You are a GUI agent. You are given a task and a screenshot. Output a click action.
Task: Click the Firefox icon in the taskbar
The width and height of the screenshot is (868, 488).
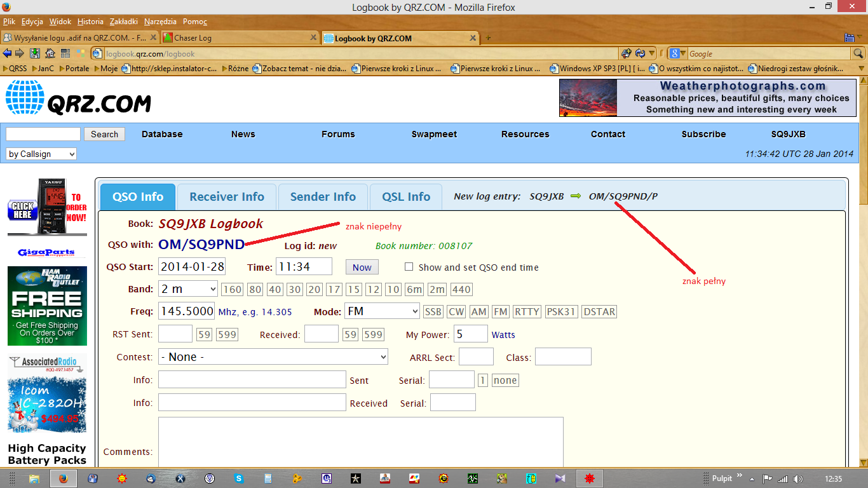click(64, 478)
